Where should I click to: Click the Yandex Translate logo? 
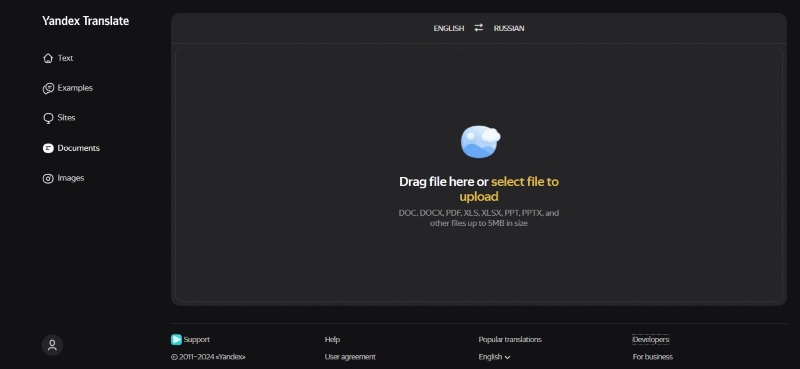86,21
